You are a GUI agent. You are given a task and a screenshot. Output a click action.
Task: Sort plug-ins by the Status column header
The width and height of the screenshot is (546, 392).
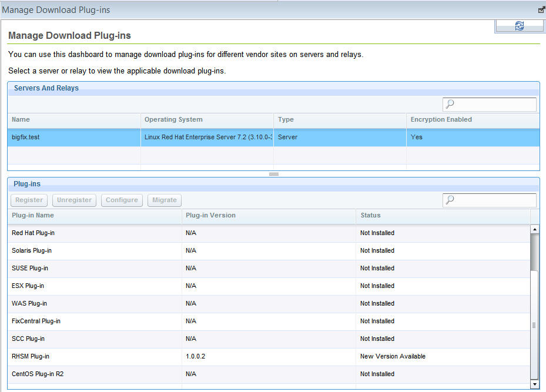(370, 215)
